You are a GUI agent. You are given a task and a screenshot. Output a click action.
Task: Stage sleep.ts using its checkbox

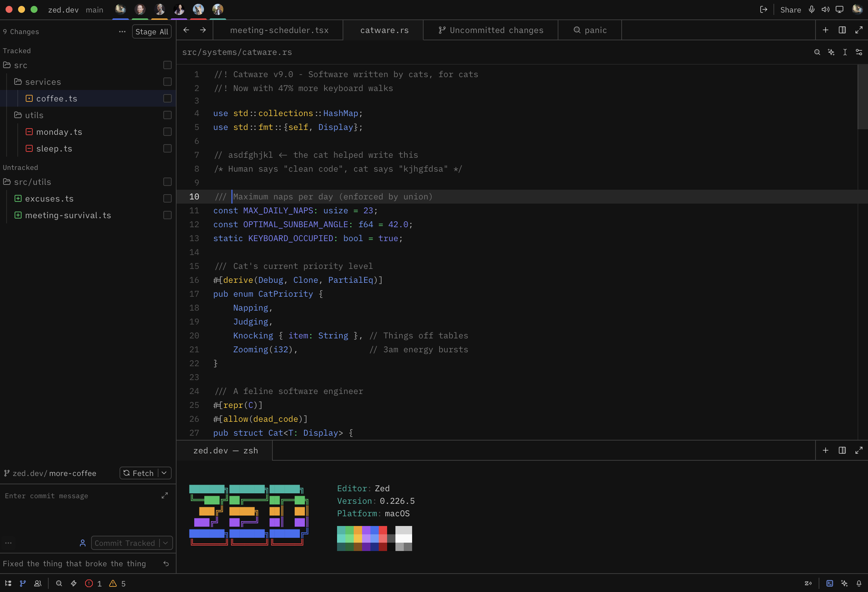(x=167, y=148)
